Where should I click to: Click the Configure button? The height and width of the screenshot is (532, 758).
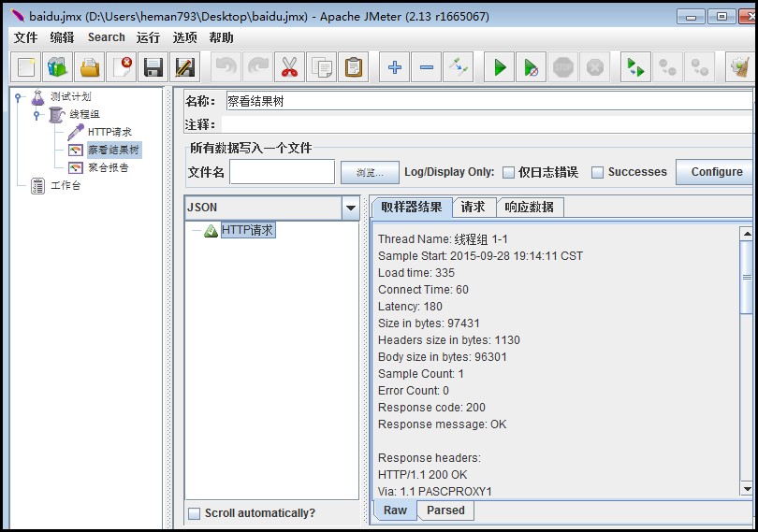(716, 172)
